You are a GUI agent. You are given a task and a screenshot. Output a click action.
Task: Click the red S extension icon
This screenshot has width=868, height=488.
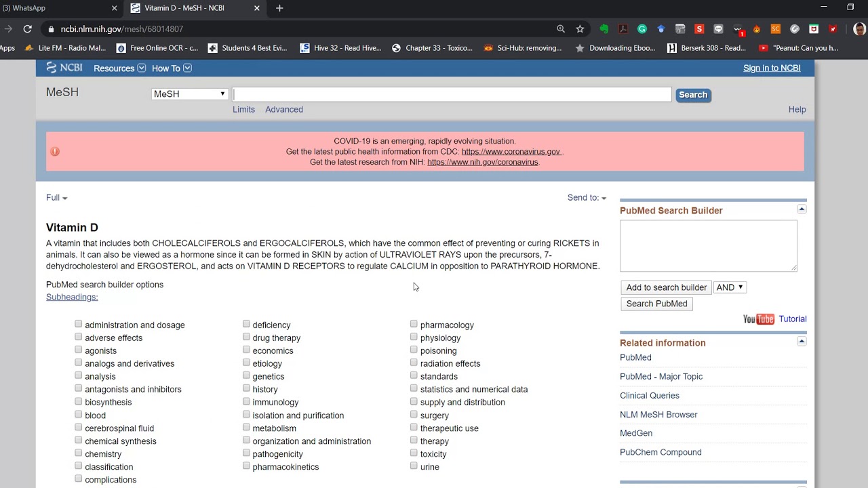click(699, 29)
